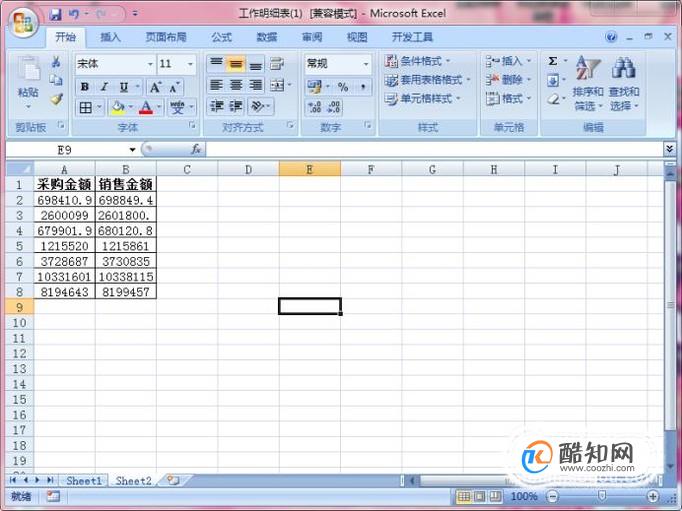Apply the red font color
The image size is (682, 511).
point(146,107)
